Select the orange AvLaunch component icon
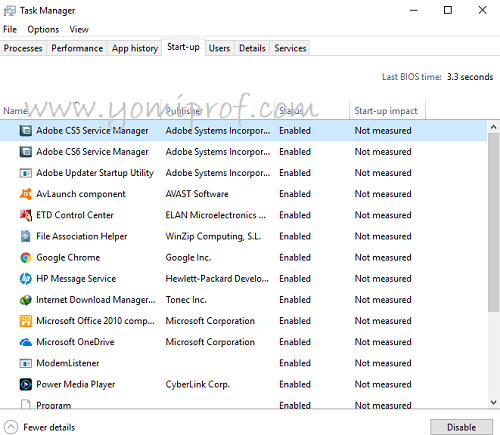This screenshot has height=435, width=500. [x=26, y=194]
